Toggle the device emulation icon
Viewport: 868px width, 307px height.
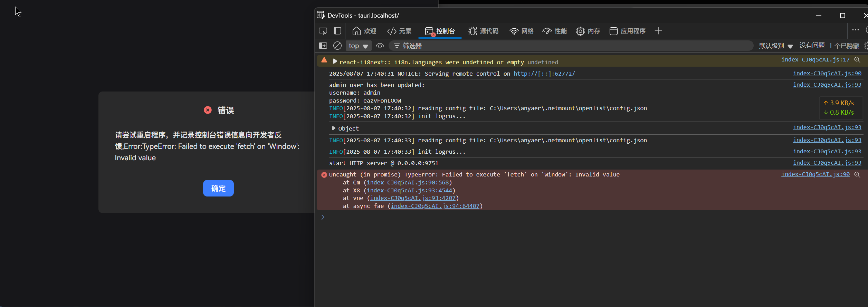click(337, 31)
